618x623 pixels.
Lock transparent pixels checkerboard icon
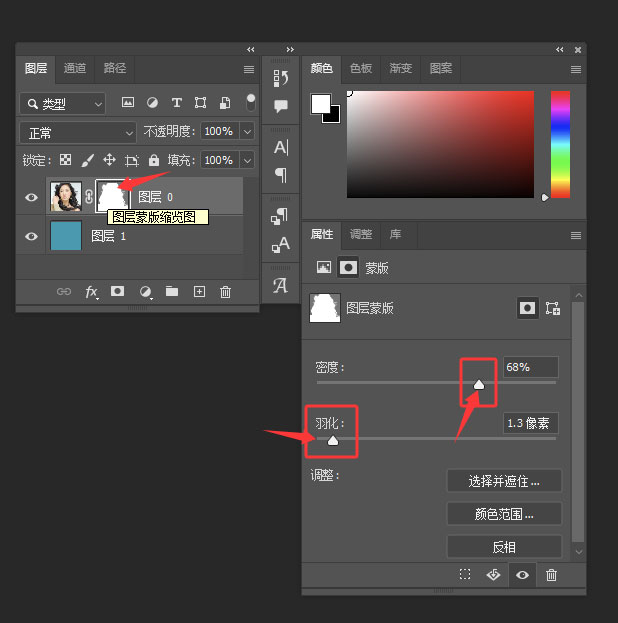(66, 160)
